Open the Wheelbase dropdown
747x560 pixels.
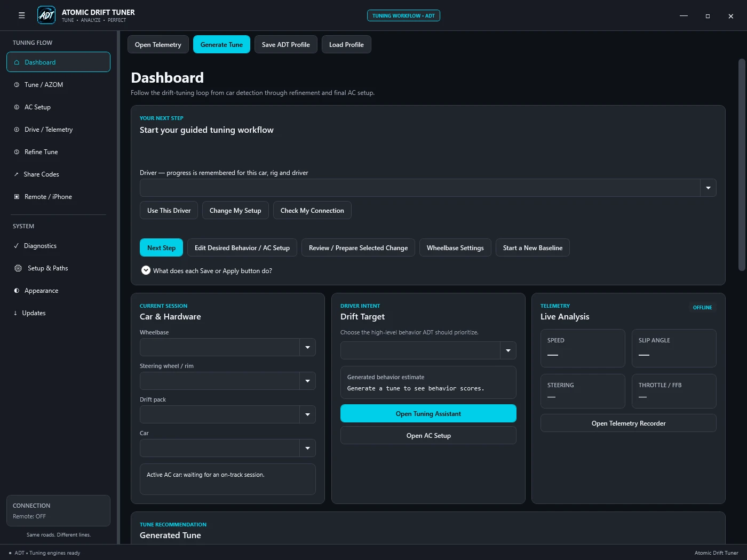coord(228,347)
